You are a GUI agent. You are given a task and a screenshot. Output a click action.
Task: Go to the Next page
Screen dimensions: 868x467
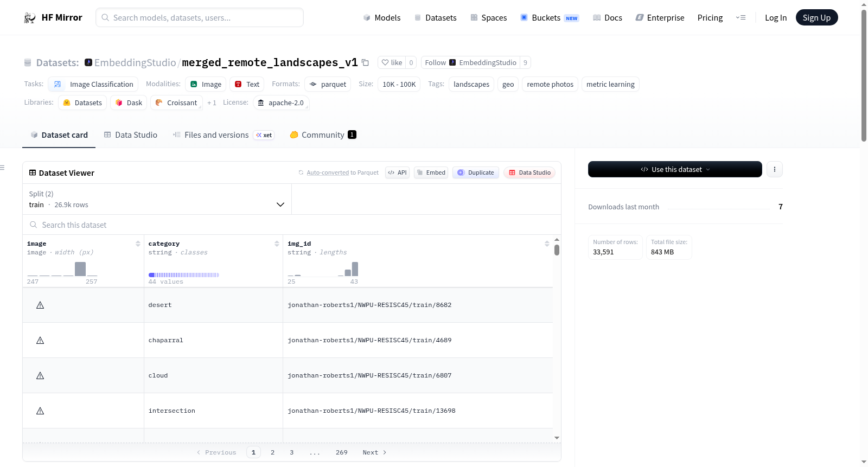click(x=374, y=452)
